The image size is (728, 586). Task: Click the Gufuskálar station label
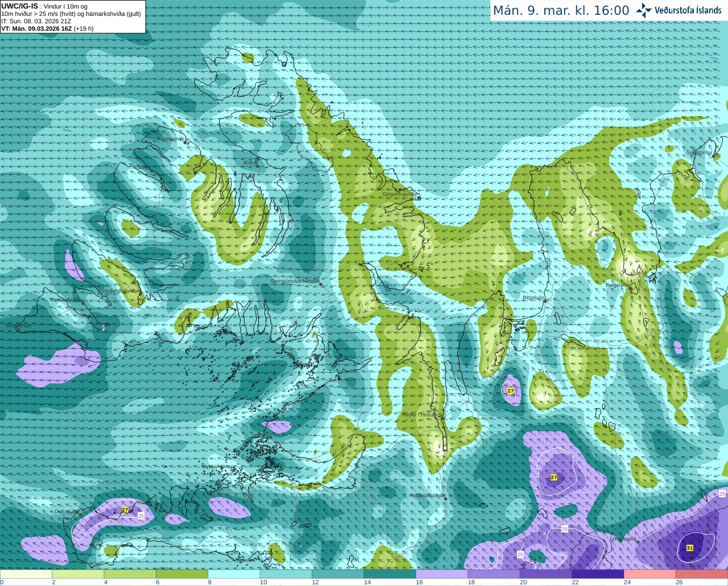66,511
